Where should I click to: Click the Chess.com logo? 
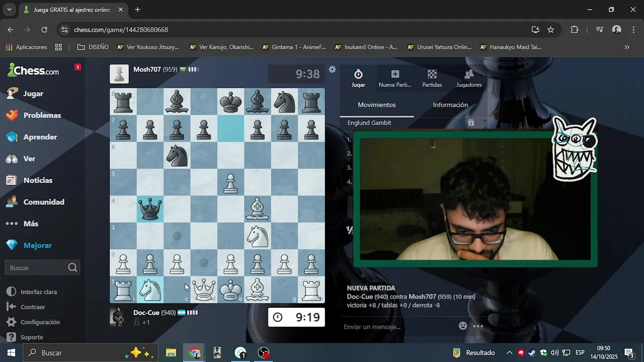point(33,70)
